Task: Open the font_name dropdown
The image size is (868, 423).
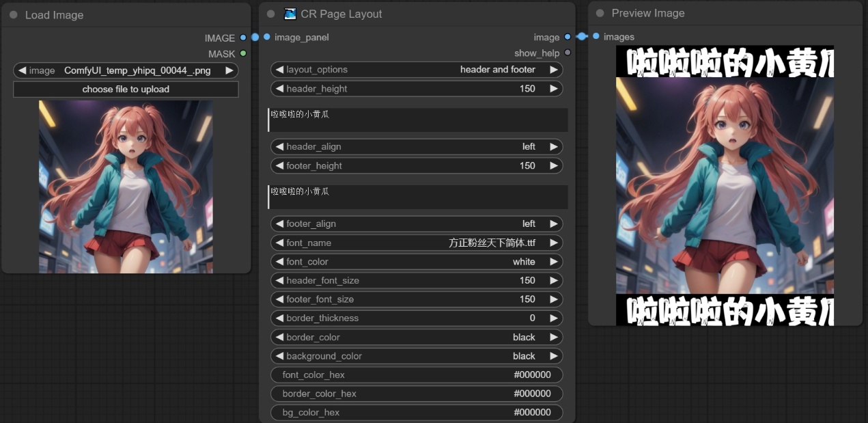Action: tap(417, 243)
